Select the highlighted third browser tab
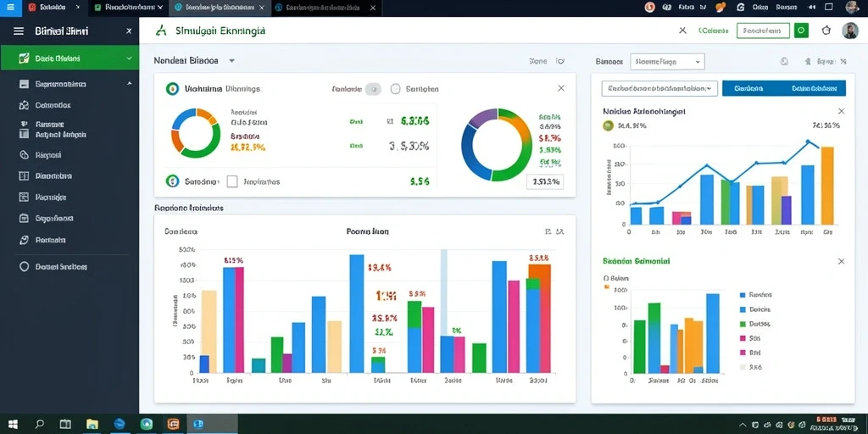Screen dimensions: 868x434 pyautogui.click(x=220, y=7)
